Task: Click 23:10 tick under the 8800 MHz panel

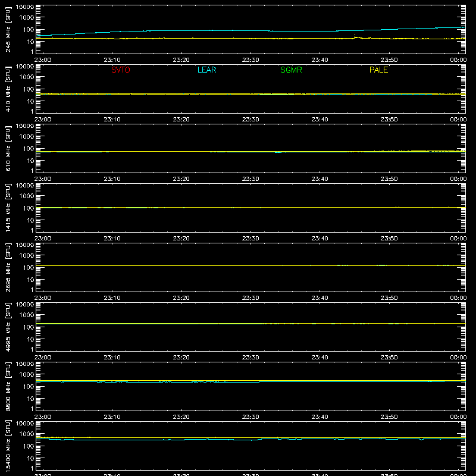Action: pyautogui.click(x=112, y=417)
